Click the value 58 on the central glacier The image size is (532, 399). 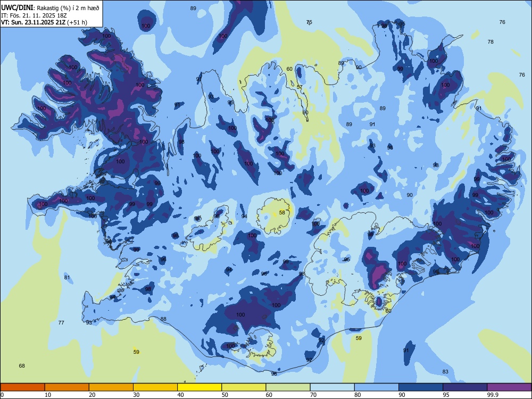click(282, 212)
